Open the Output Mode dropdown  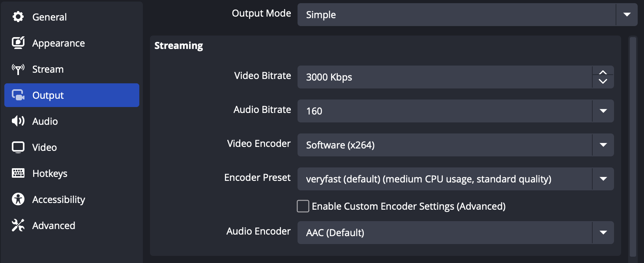[627, 15]
